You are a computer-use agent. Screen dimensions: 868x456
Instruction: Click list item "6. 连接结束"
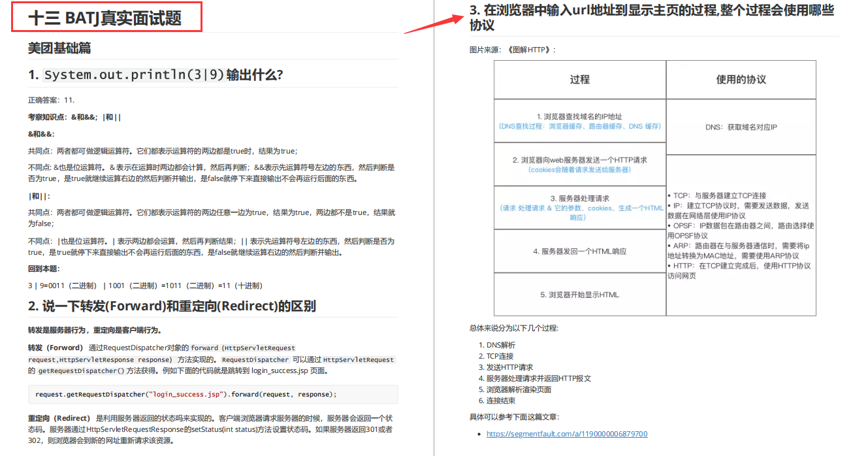[497, 400]
